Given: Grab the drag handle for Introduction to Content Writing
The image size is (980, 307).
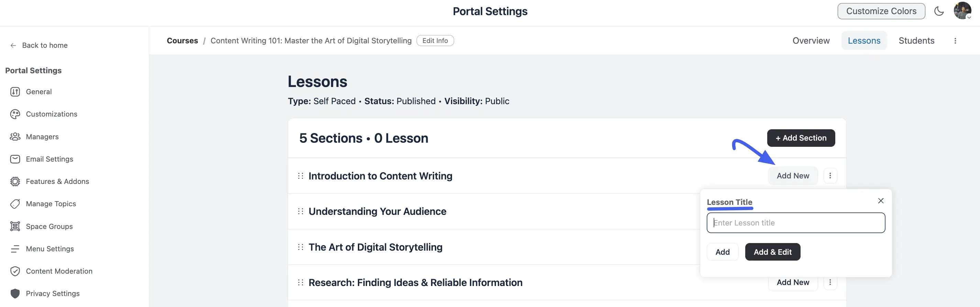Looking at the screenshot, I should point(300,176).
